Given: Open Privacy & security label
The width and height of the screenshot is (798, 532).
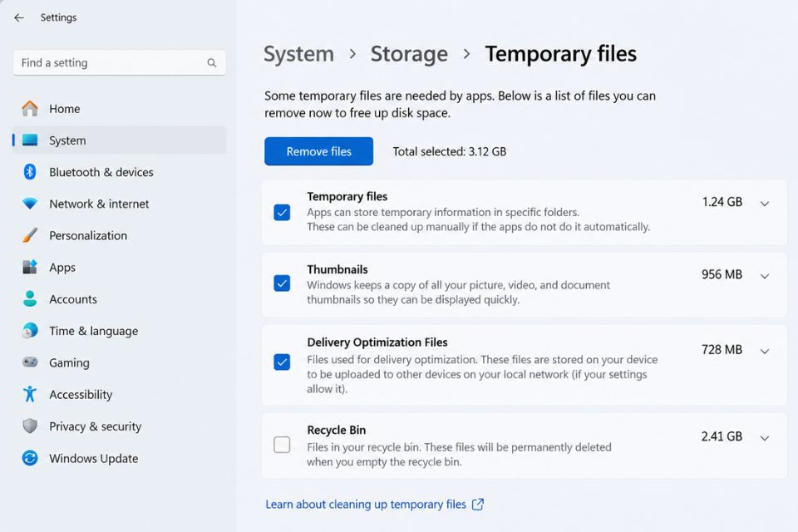Looking at the screenshot, I should pyautogui.click(x=95, y=426).
